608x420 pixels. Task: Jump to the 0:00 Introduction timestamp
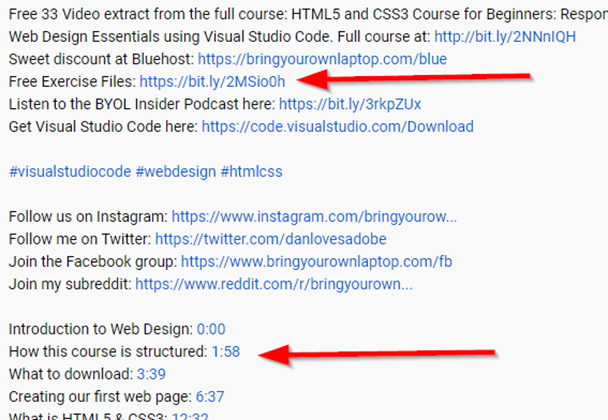(x=211, y=330)
